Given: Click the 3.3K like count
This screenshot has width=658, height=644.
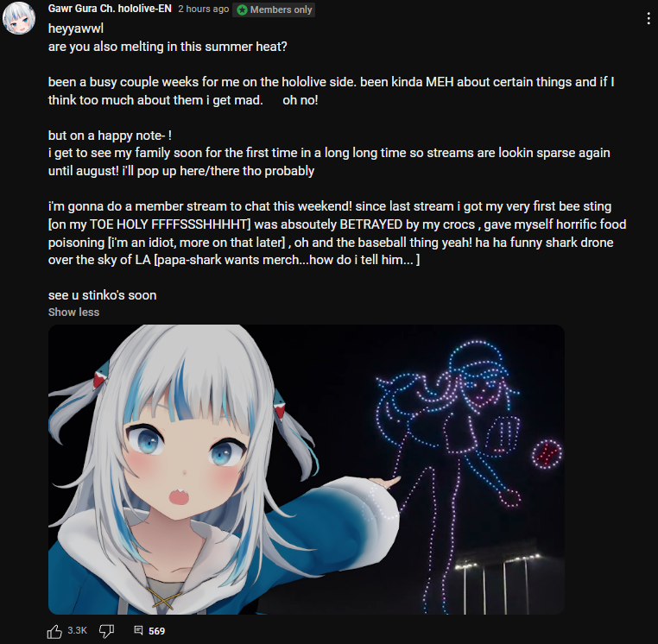Looking at the screenshot, I should pos(77,630).
